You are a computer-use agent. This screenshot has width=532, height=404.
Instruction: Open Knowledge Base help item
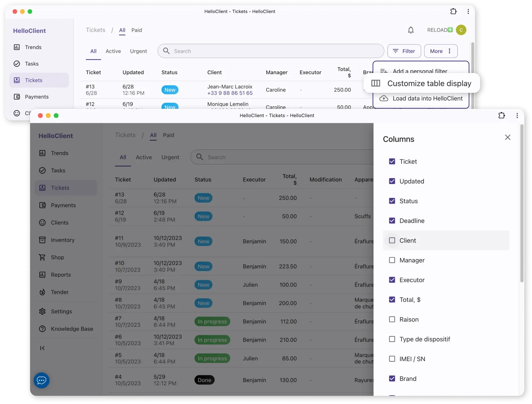[x=71, y=329]
